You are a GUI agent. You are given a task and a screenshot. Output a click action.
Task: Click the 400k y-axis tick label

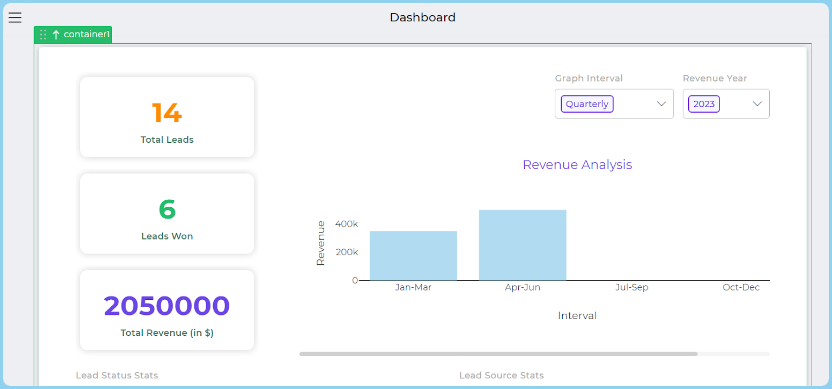point(347,224)
